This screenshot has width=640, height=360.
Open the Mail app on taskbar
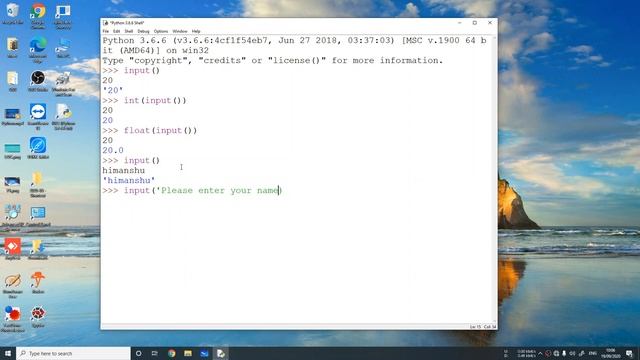coord(204,353)
